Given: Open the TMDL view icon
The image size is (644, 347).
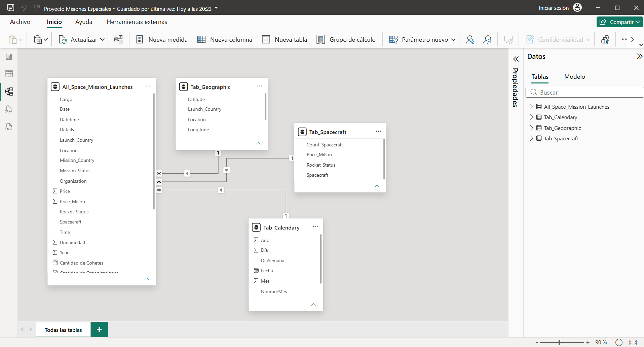Looking at the screenshot, I should 9,127.
